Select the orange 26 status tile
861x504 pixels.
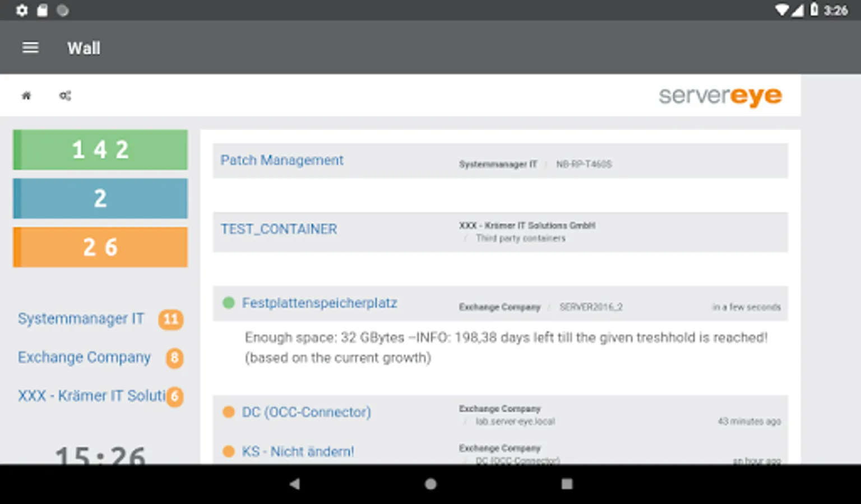pyautogui.click(x=100, y=247)
